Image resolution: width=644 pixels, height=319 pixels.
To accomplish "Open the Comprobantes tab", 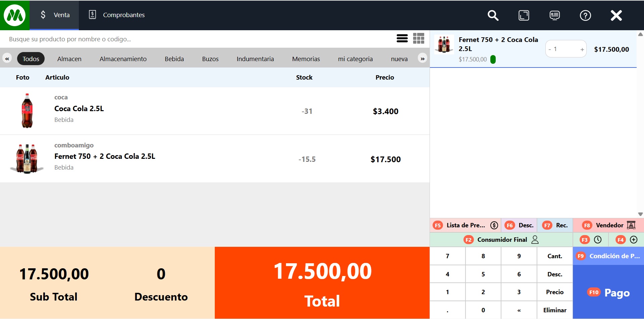I will tap(117, 15).
